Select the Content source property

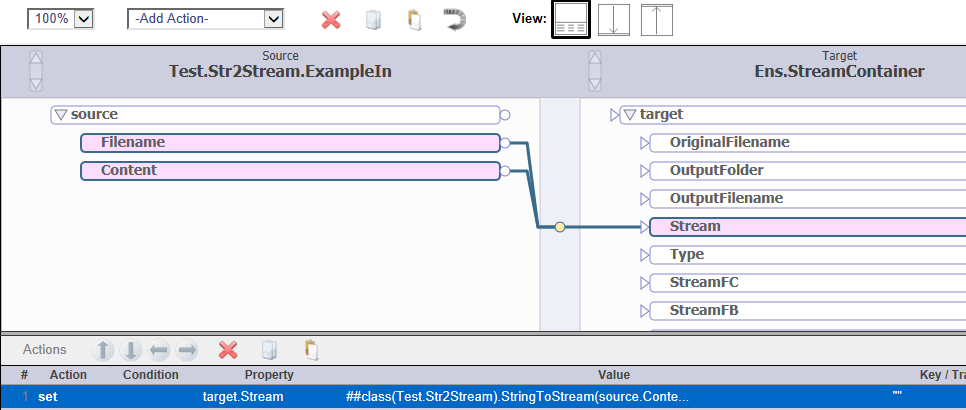pos(290,171)
